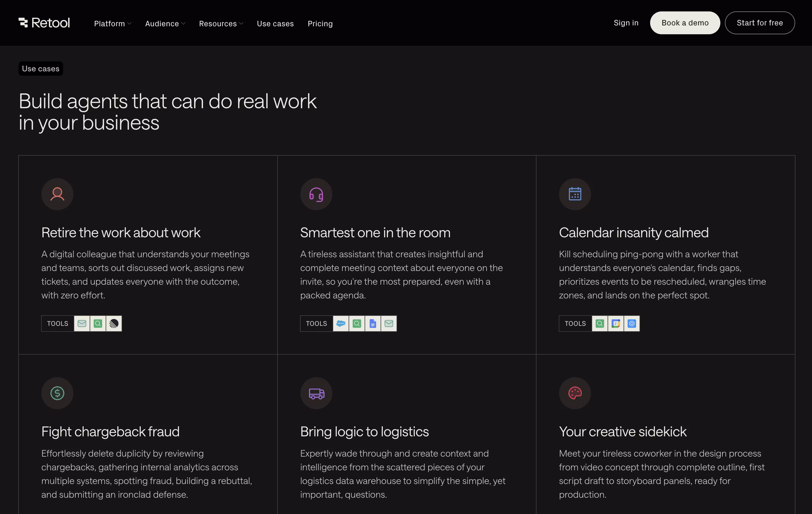The image size is (812, 514).
Task: Click the paint palette icon above creative sidekick
Action: 575,393
